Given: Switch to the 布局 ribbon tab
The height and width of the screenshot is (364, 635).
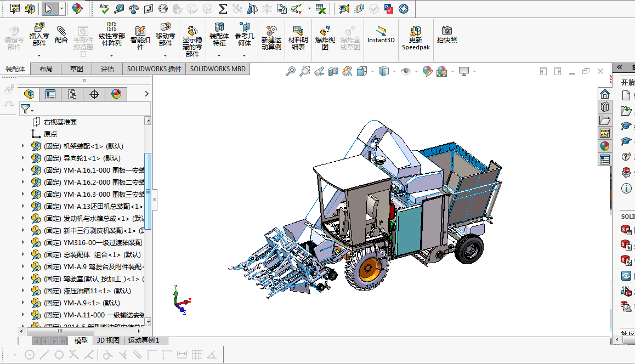Looking at the screenshot, I should (46, 69).
